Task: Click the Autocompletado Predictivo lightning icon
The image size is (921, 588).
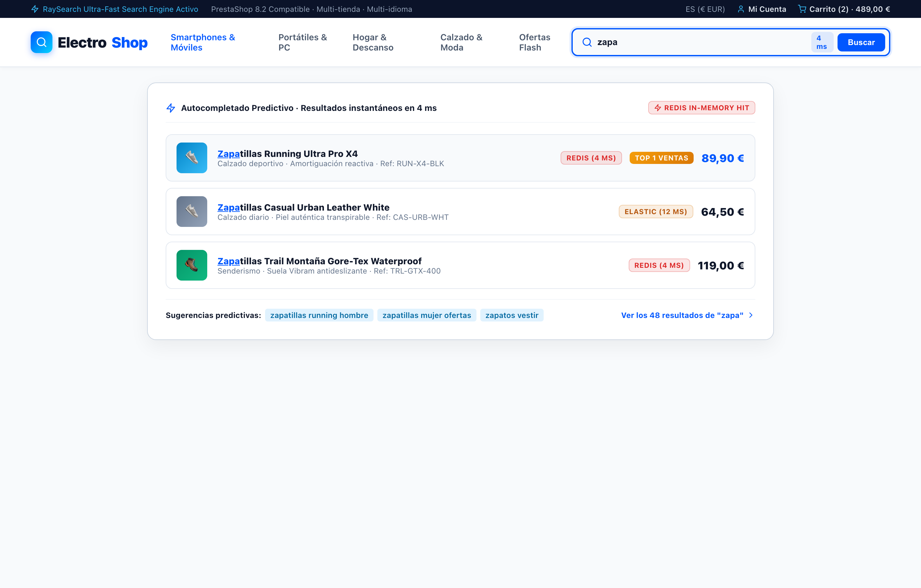Action: (171, 108)
